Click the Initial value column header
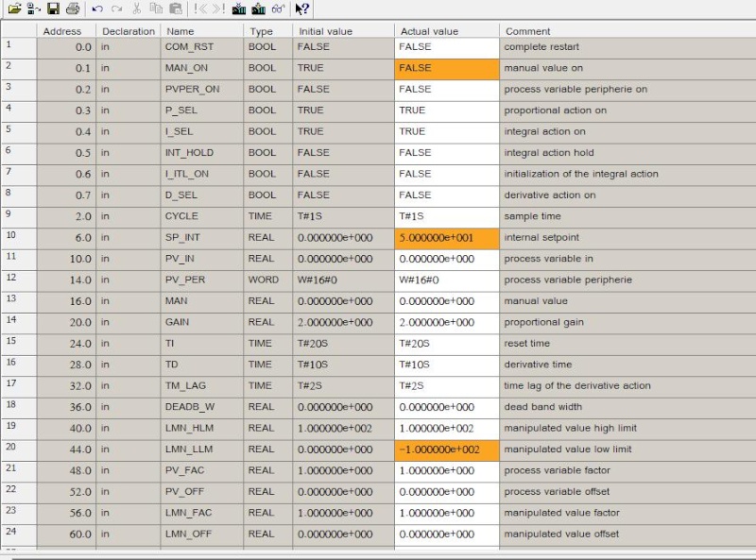The height and width of the screenshot is (560, 756). (343, 31)
